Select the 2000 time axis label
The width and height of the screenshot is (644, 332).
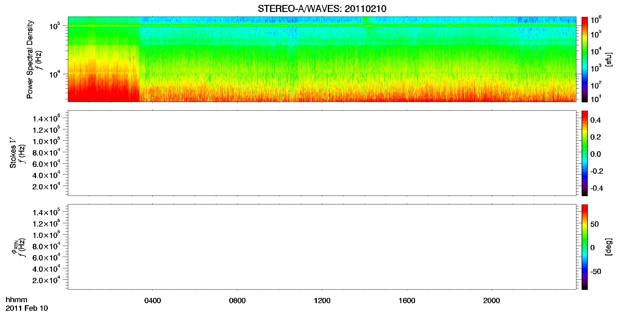(492, 300)
